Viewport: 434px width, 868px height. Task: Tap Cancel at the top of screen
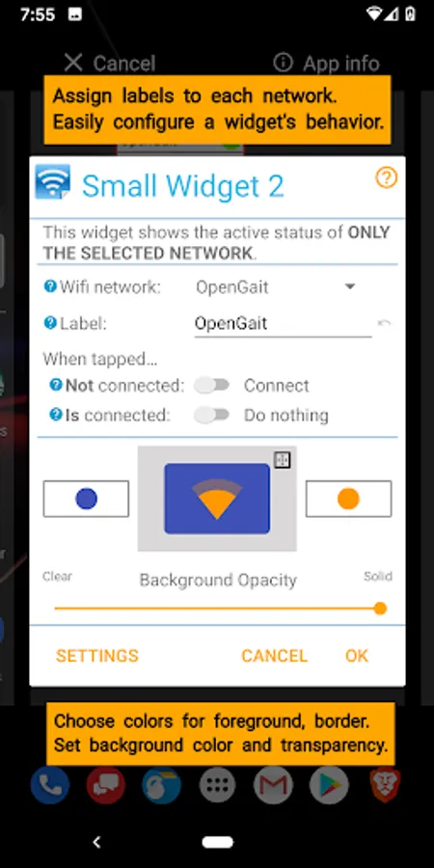(x=110, y=63)
